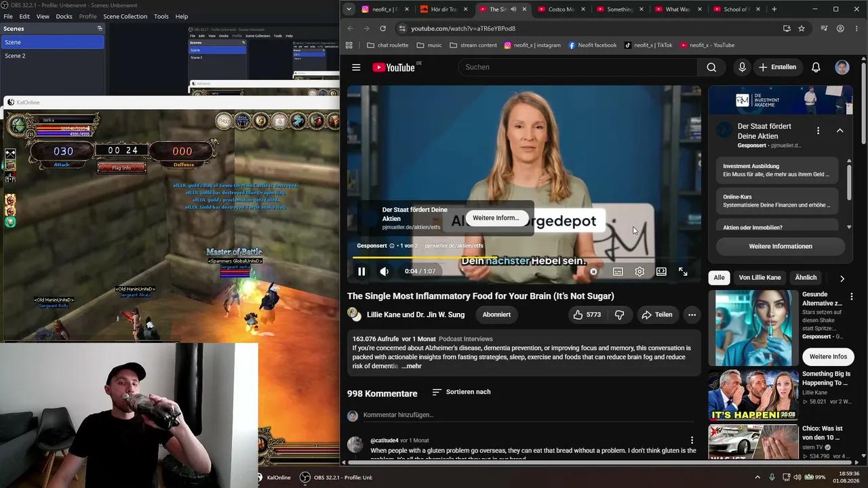This screenshot has width=868, height=488.
Task: Click the OBS Scenes dock pop-out icon
Action: pos(100,28)
